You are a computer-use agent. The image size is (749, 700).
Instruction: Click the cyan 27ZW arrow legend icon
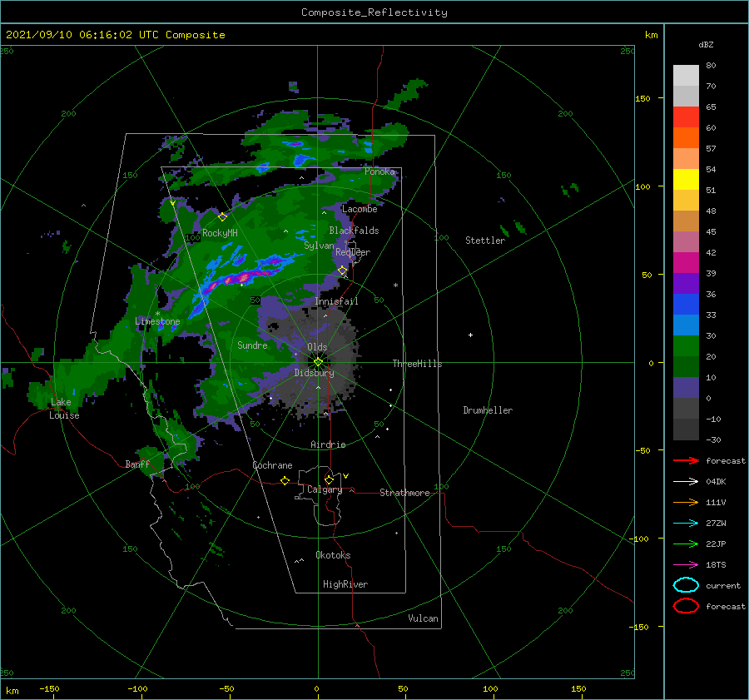[686, 524]
